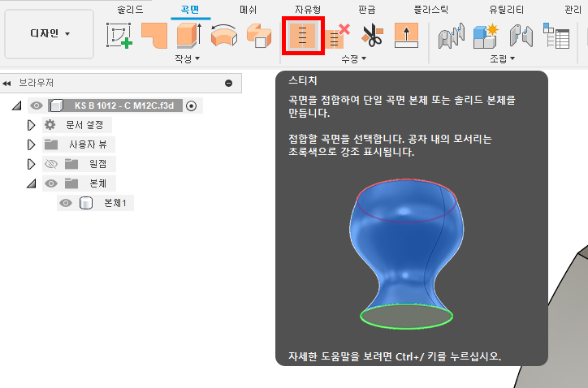Click the gear icon of 문서 설정

(50, 125)
